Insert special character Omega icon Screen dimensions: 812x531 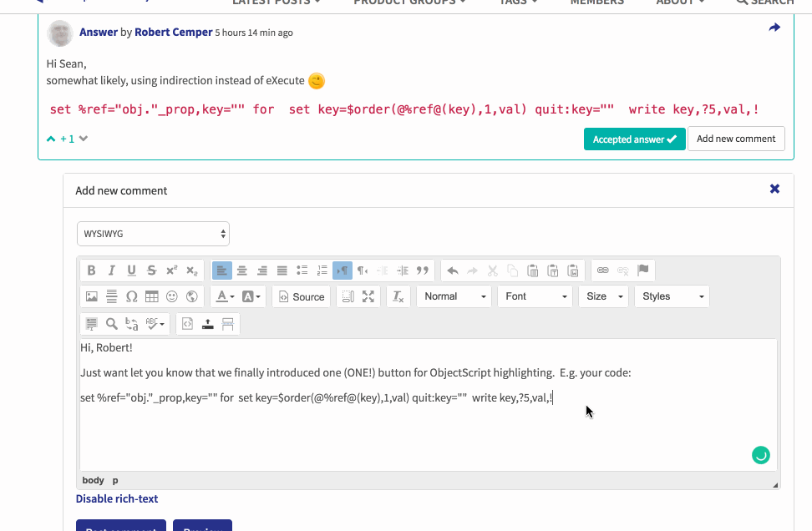(131, 296)
